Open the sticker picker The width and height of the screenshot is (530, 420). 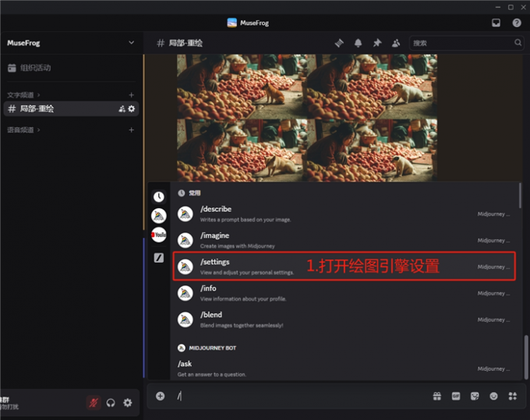coord(475,396)
